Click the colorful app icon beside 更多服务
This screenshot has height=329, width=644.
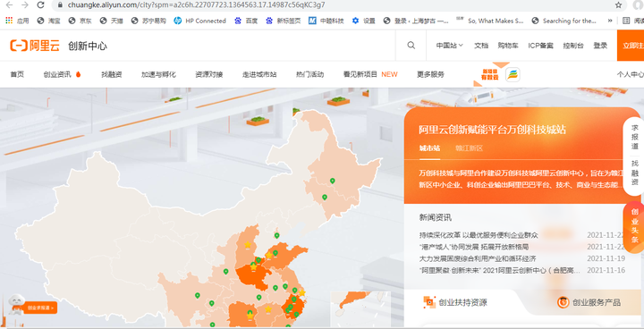point(513,75)
